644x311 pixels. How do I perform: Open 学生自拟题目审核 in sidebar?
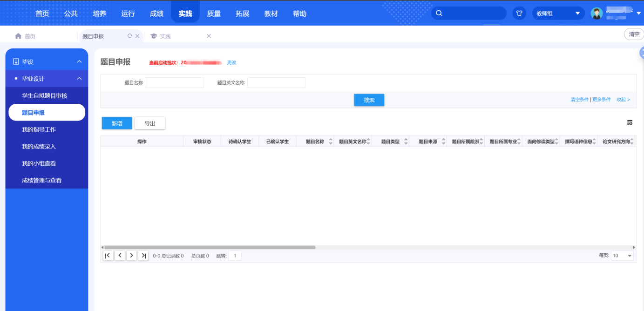tap(45, 95)
